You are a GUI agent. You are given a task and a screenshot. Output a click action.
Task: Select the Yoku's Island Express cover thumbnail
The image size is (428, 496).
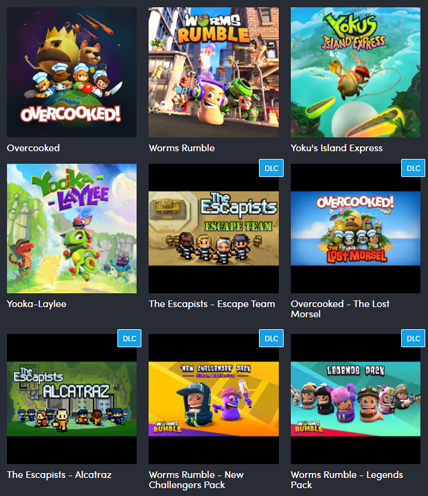(x=355, y=72)
